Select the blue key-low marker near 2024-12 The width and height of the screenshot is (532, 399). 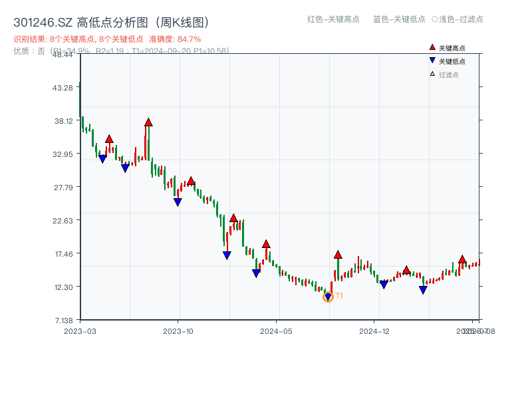click(x=382, y=283)
